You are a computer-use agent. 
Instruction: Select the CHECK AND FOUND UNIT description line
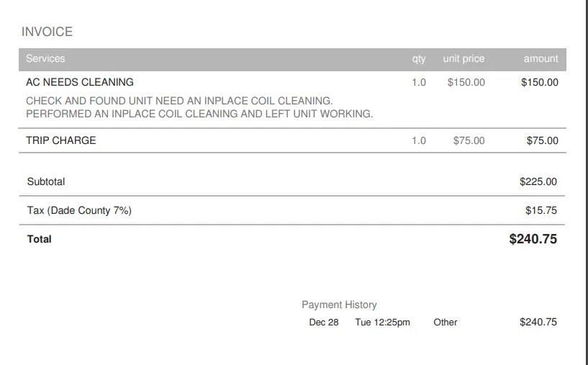pos(179,101)
